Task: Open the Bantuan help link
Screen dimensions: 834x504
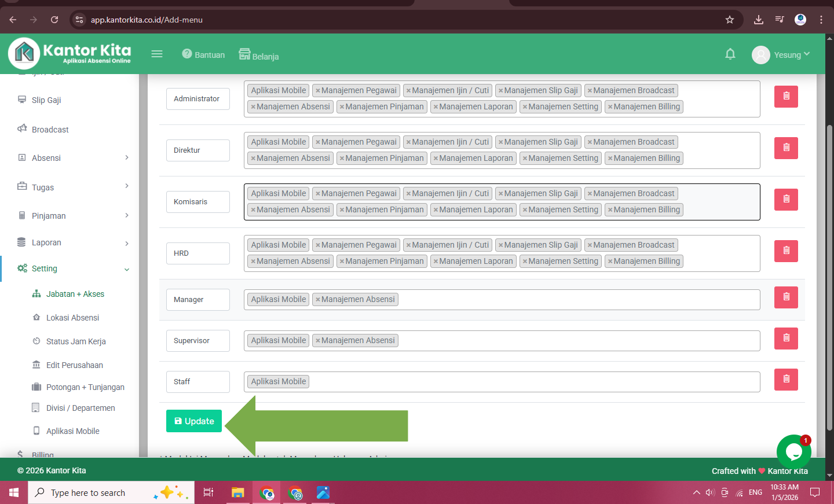Action: tap(203, 55)
